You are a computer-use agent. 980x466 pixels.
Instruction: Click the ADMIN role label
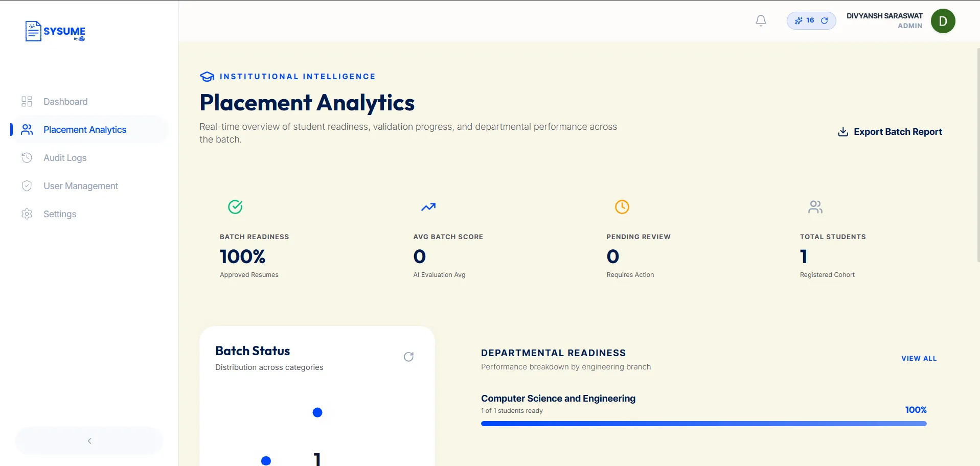click(910, 26)
